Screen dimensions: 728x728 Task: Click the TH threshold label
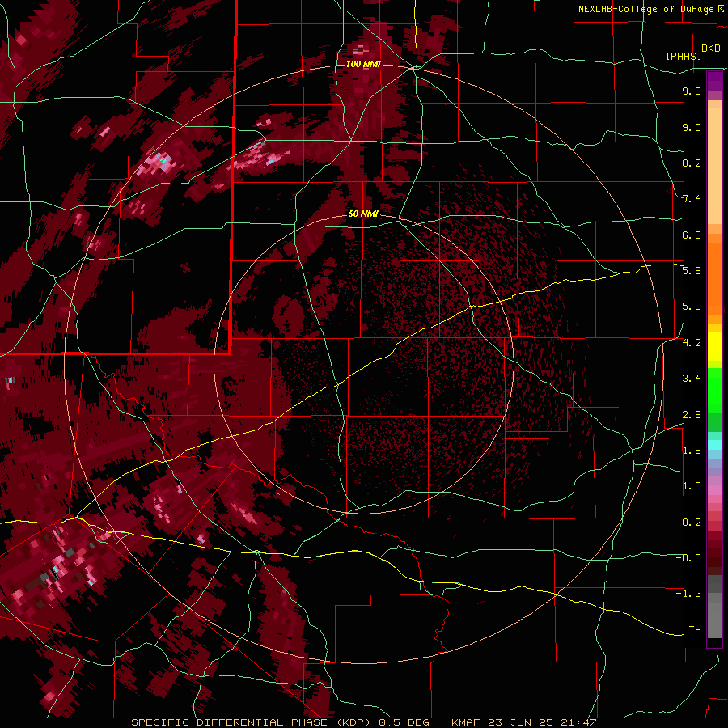pyautogui.click(x=695, y=630)
